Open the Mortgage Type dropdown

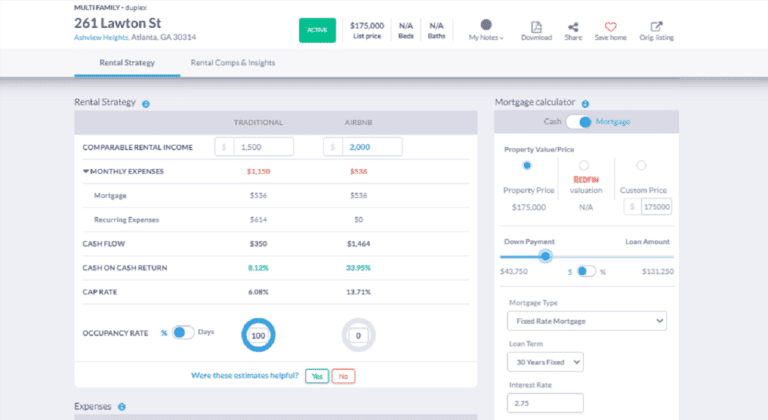pyautogui.click(x=586, y=321)
